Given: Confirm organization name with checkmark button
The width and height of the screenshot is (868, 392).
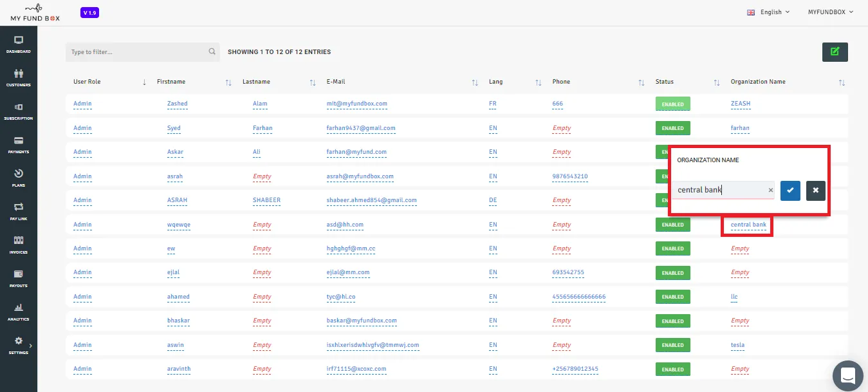Looking at the screenshot, I should [x=790, y=191].
